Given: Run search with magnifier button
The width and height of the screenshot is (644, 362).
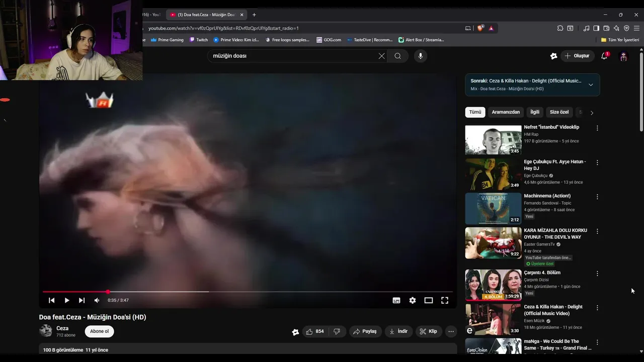Looking at the screenshot, I should tap(397, 56).
